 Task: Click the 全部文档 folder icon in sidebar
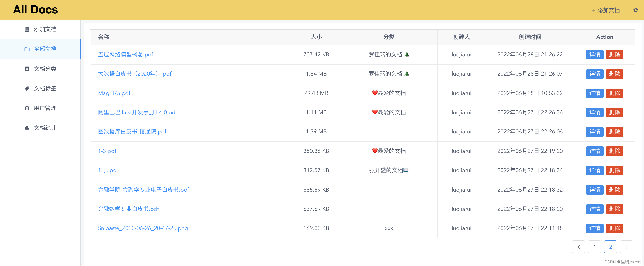[x=27, y=49]
